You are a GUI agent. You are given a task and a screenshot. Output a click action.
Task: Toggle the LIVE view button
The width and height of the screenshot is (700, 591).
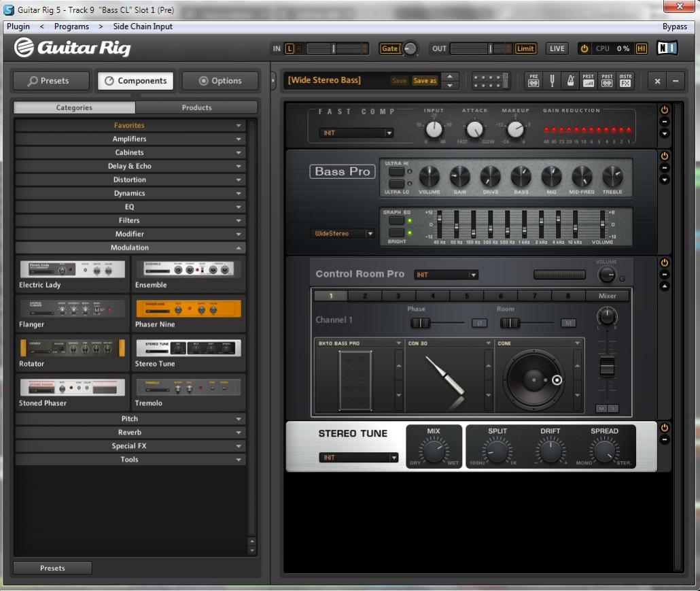click(x=557, y=49)
